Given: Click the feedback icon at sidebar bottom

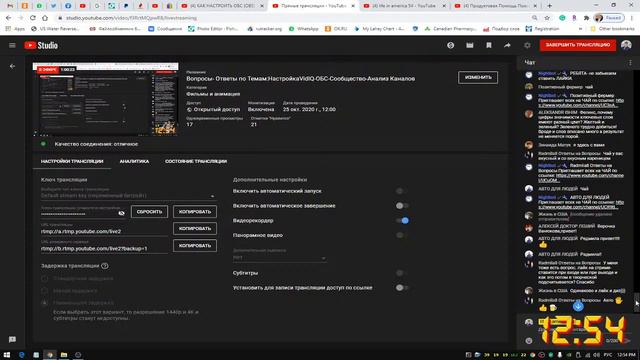Looking at the screenshot, I should click(12, 340).
